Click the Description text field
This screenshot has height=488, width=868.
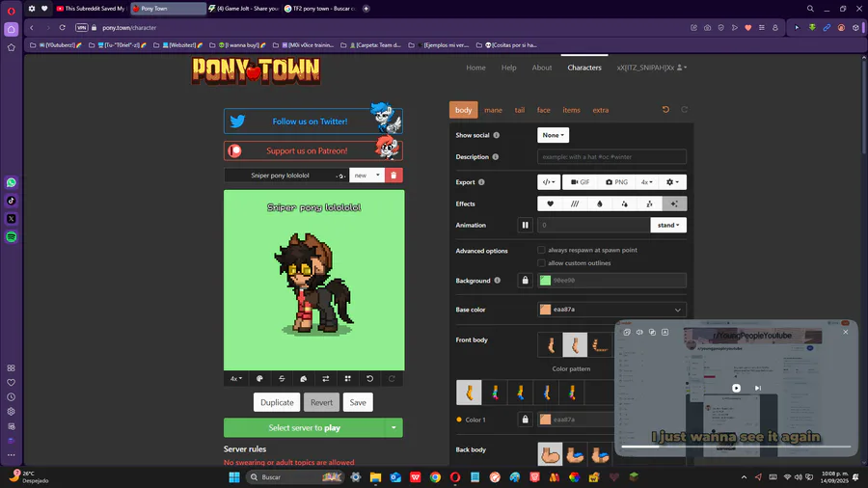pyautogui.click(x=611, y=156)
